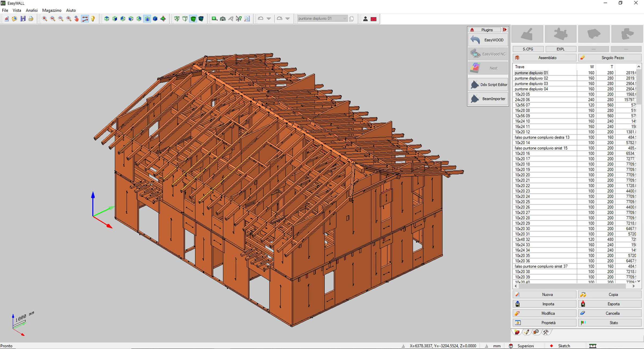
Task: Open the puntone displuvio 01 dropdown
Action: pyautogui.click(x=345, y=19)
